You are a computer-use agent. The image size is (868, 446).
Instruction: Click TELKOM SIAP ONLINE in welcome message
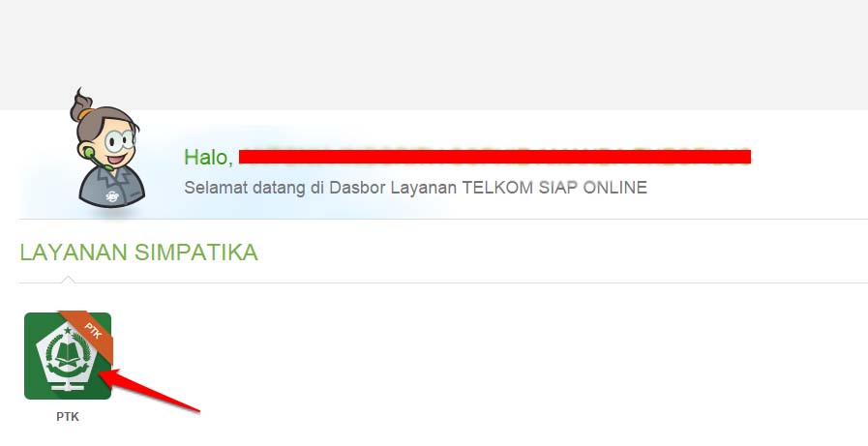click(x=554, y=188)
